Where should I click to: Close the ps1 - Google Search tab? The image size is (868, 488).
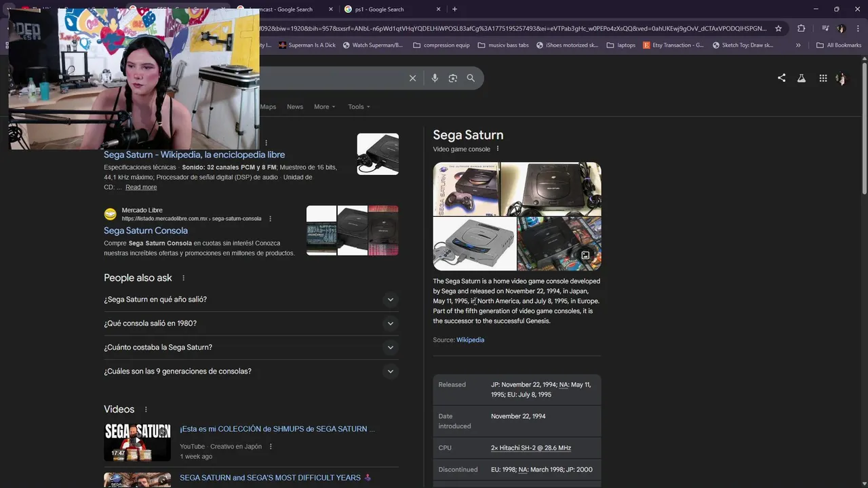coord(439,9)
